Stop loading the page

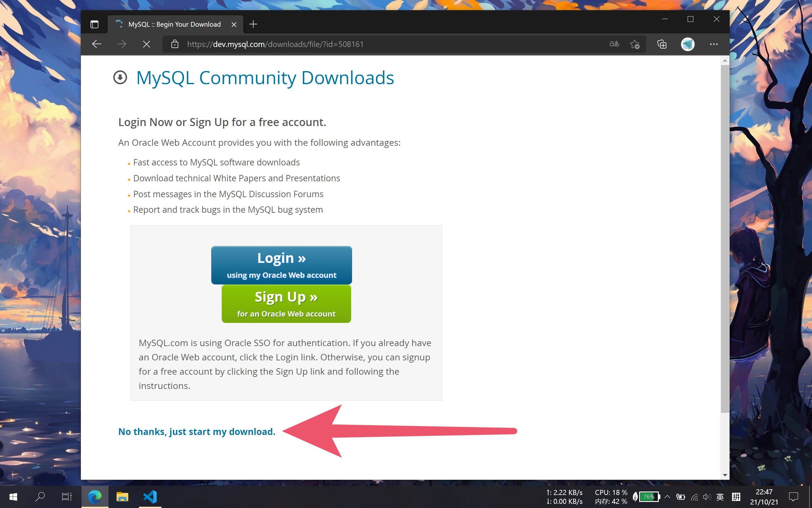tap(146, 44)
